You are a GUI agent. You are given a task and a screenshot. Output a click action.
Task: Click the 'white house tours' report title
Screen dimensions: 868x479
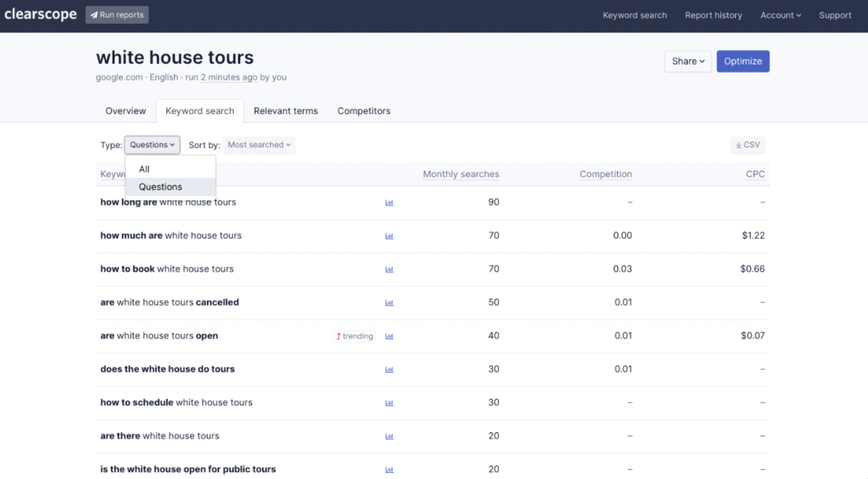click(175, 57)
